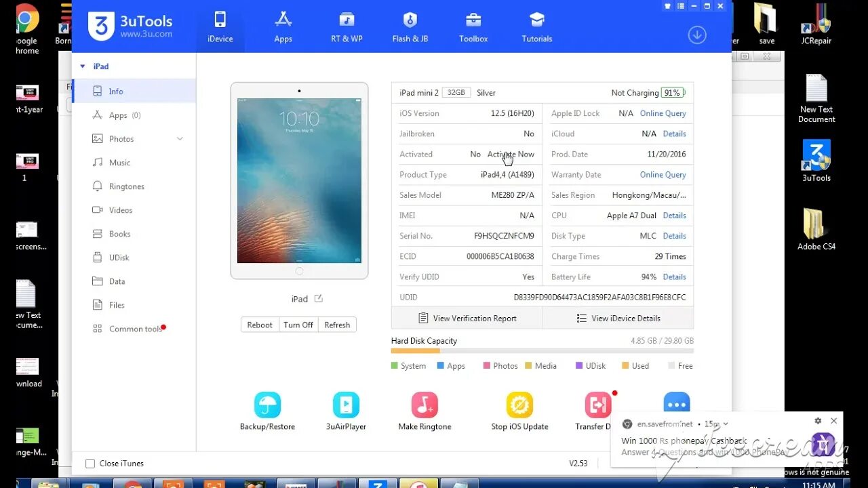Viewport: 868px width, 488px height.
Task: Open the Tutorials tab
Action: pyautogui.click(x=536, y=26)
